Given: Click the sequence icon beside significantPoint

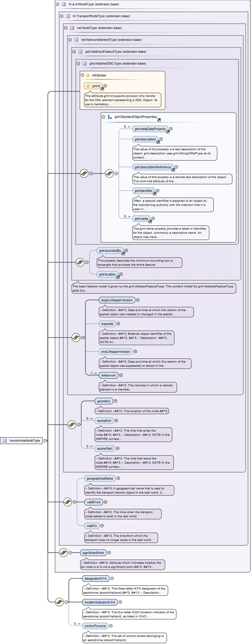Looking at the screenshot, I should tap(63, 552).
